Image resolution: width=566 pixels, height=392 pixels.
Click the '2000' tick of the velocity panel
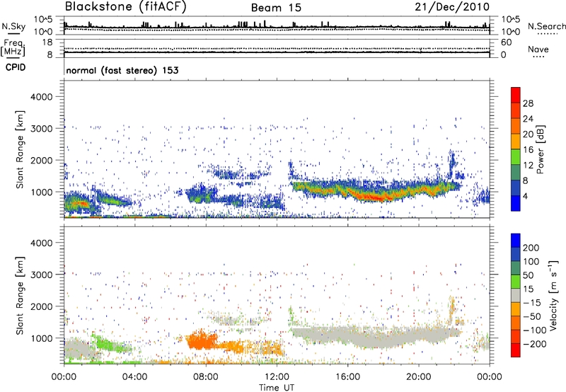(42, 306)
